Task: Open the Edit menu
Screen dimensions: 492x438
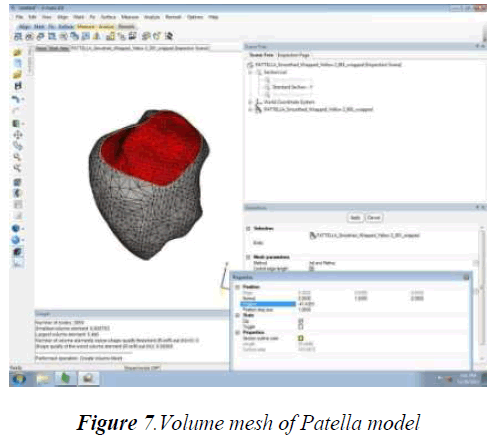Action: point(32,17)
